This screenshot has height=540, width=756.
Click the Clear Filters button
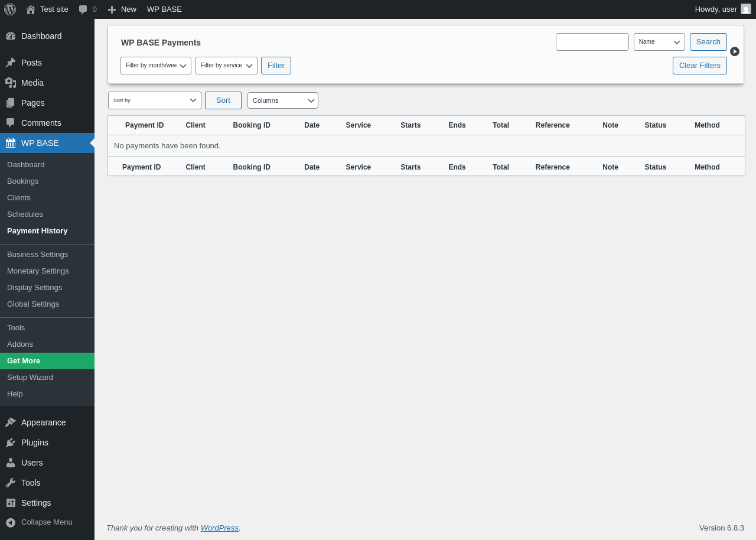[700, 66]
